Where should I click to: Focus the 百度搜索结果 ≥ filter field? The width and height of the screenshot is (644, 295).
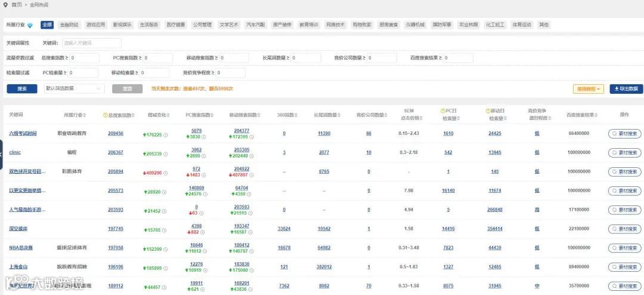pyautogui.click(x=458, y=58)
